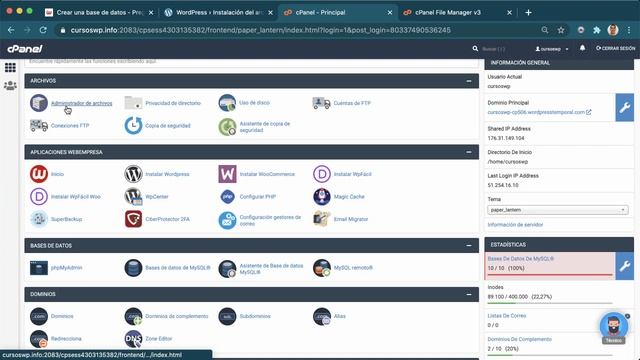Open the phpMyAdmin icon
This screenshot has width=640, height=360.
[39, 268]
